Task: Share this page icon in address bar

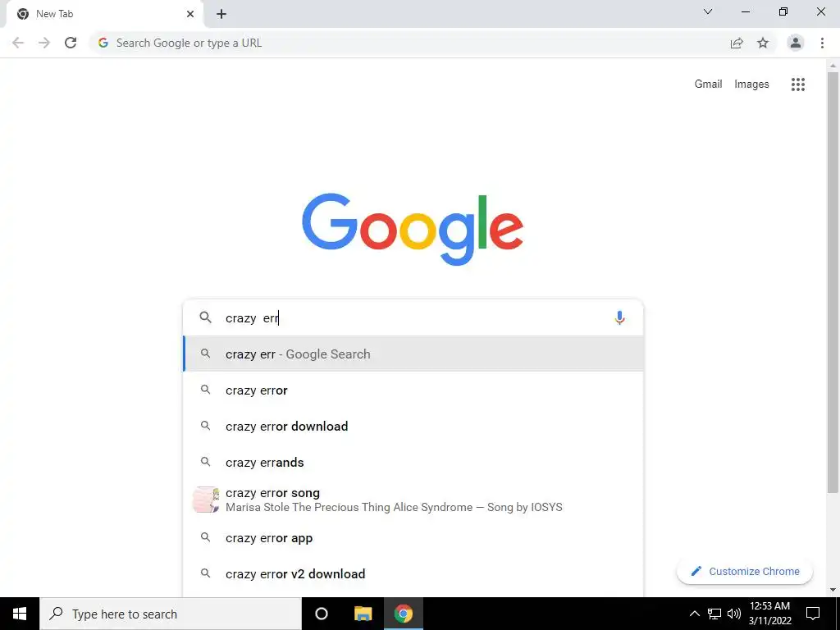Action: point(737,43)
